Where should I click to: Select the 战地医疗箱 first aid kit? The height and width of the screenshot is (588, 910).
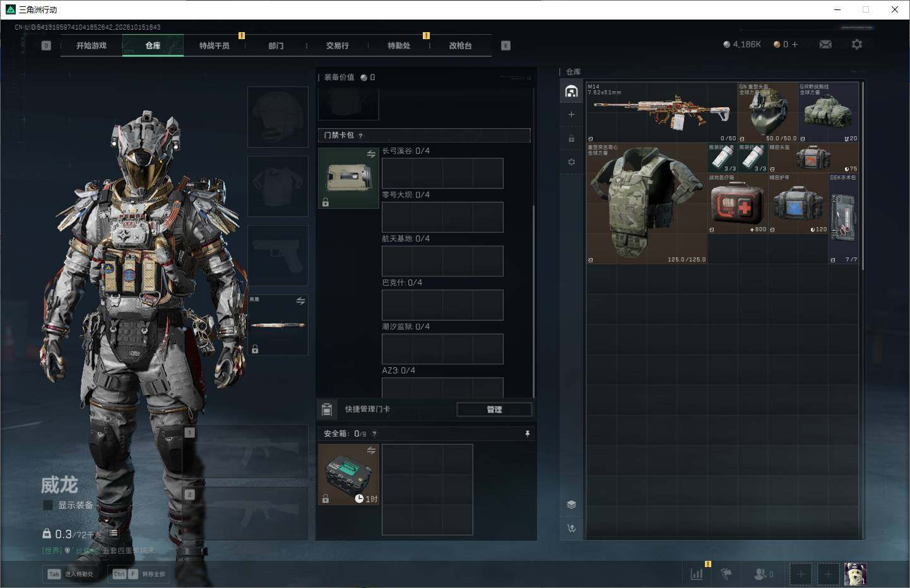(738, 204)
